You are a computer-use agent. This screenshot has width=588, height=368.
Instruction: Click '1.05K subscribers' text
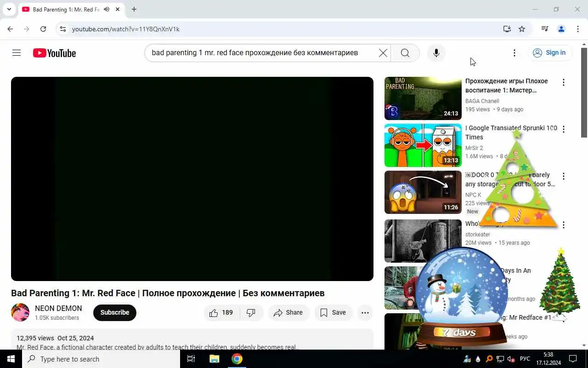[57, 318]
